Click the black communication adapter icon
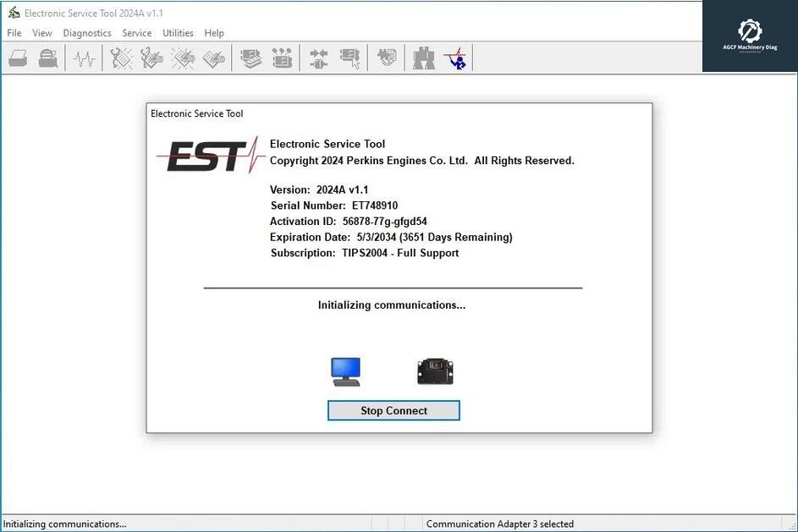 435,371
